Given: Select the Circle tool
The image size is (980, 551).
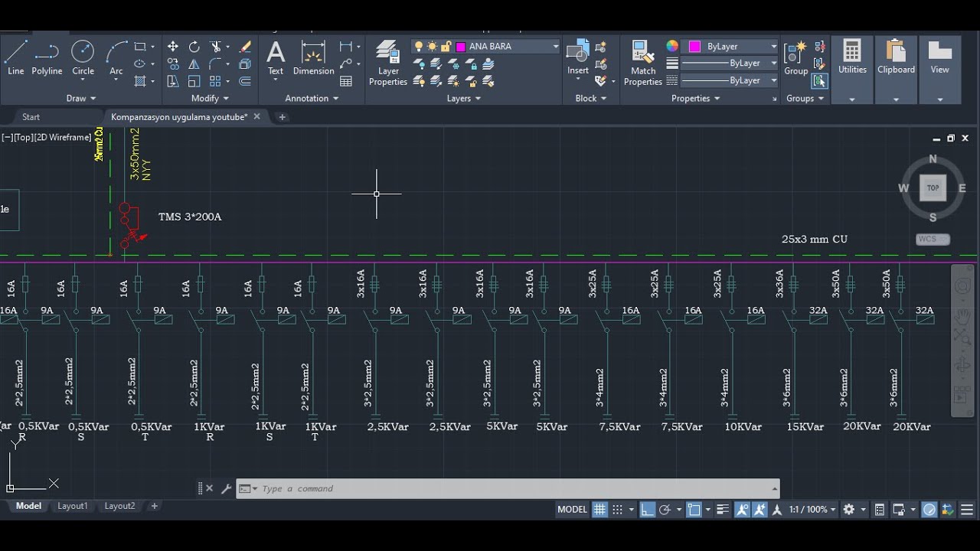Looking at the screenshot, I should [83, 57].
